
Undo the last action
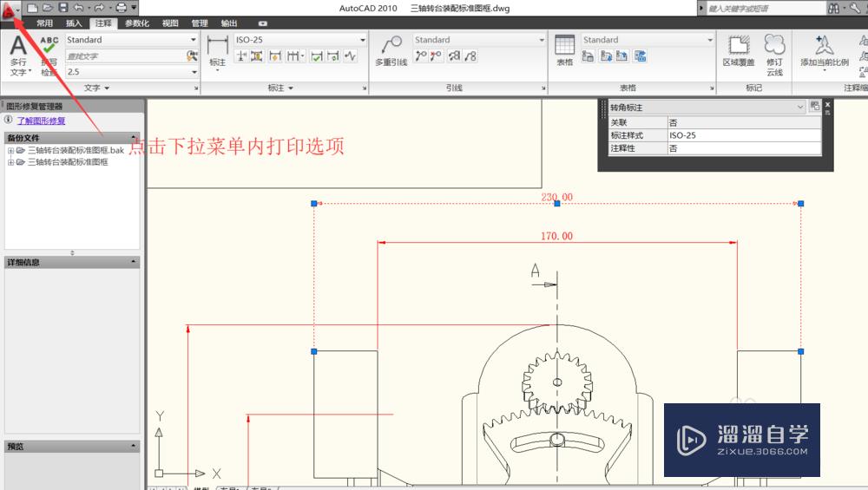(78, 8)
